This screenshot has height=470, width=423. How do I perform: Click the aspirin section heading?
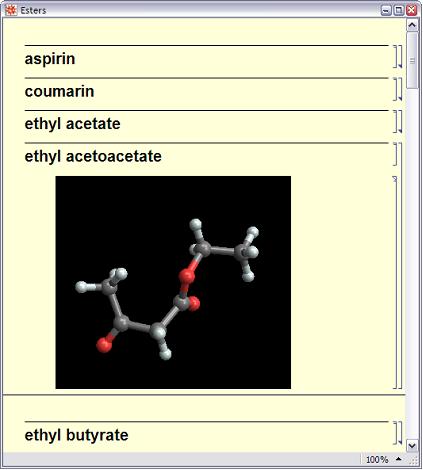point(50,59)
